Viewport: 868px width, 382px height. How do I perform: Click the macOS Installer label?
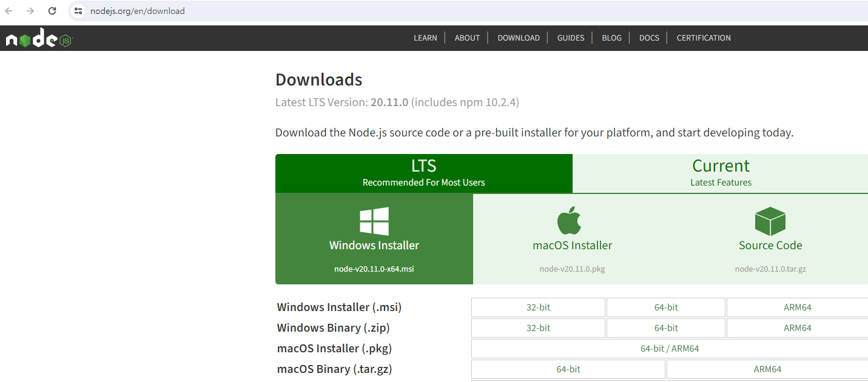pyautogui.click(x=573, y=246)
